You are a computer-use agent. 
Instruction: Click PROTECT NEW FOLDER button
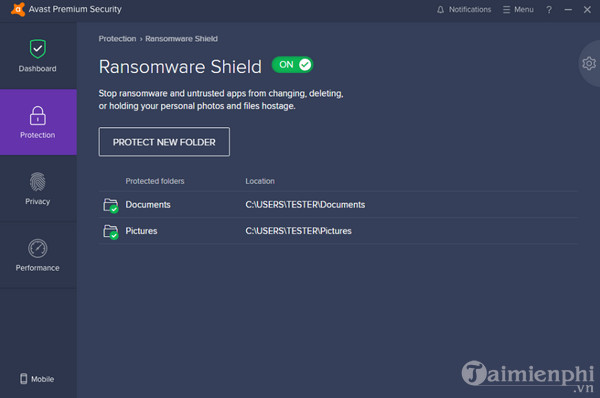click(x=164, y=142)
